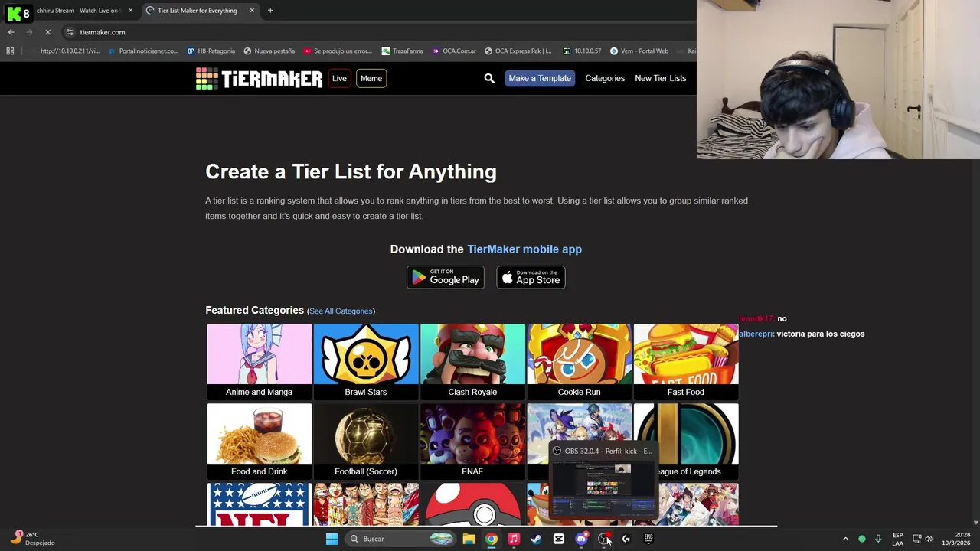Open the OCA.Com.ar bookmark
The image size is (980, 551).
453,51
